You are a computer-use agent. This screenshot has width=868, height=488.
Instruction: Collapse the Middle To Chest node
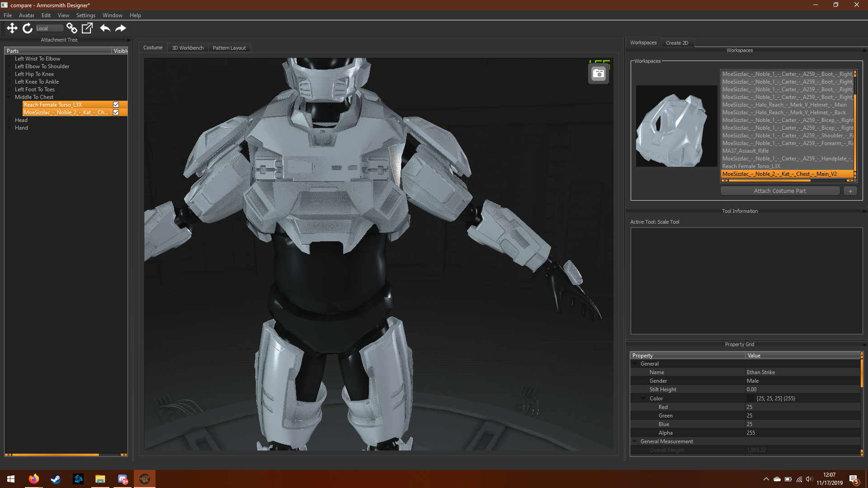pos(9,97)
